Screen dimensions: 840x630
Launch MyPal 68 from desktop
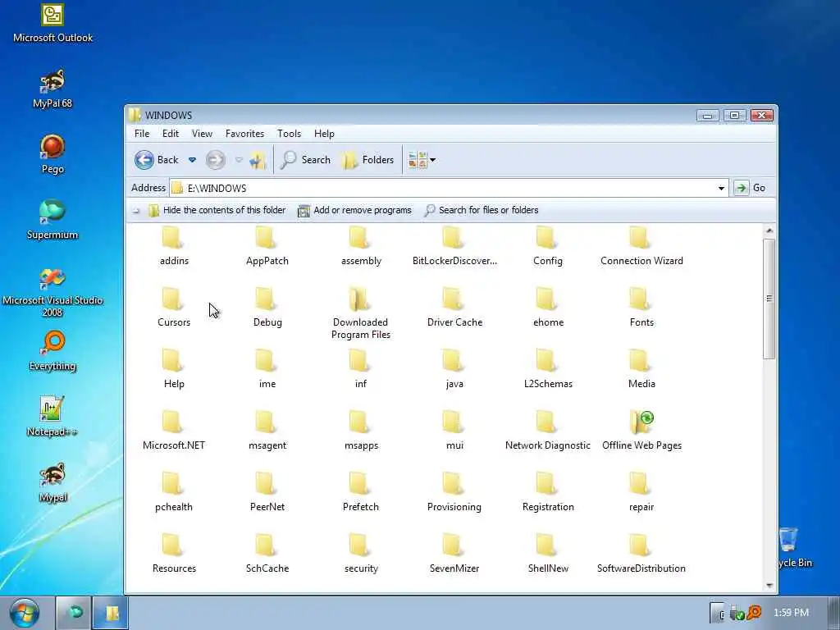pyautogui.click(x=52, y=89)
